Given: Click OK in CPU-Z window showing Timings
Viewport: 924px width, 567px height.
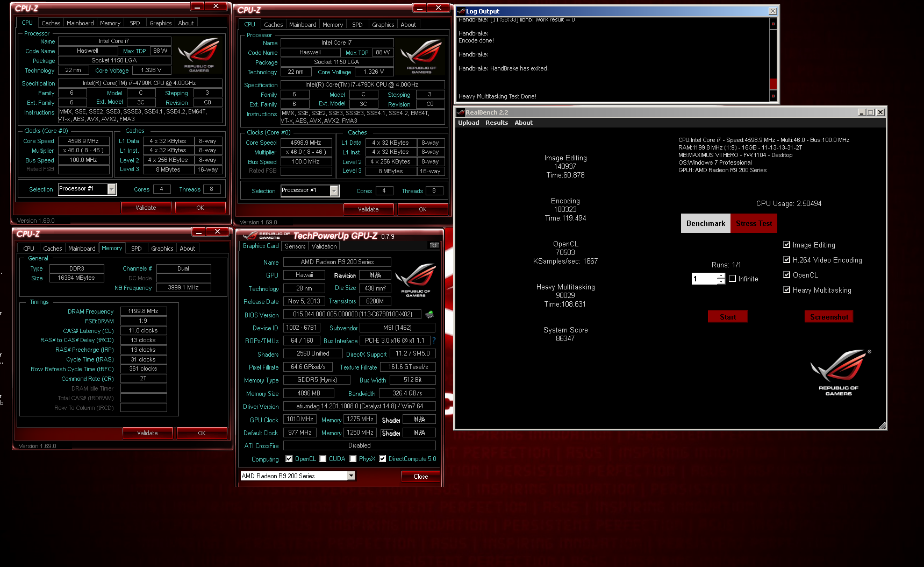Looking at the screenshot, I should pyautogui.click(x=202, y=433).
